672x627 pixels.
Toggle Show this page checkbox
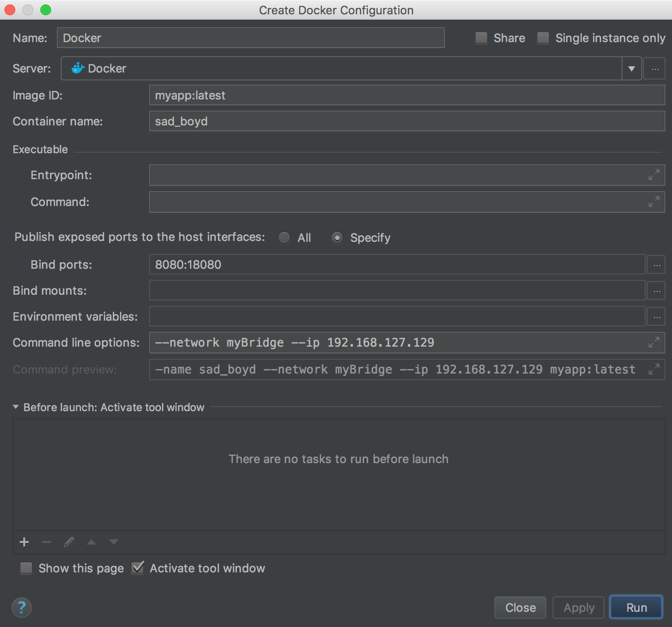coord(26,568)
